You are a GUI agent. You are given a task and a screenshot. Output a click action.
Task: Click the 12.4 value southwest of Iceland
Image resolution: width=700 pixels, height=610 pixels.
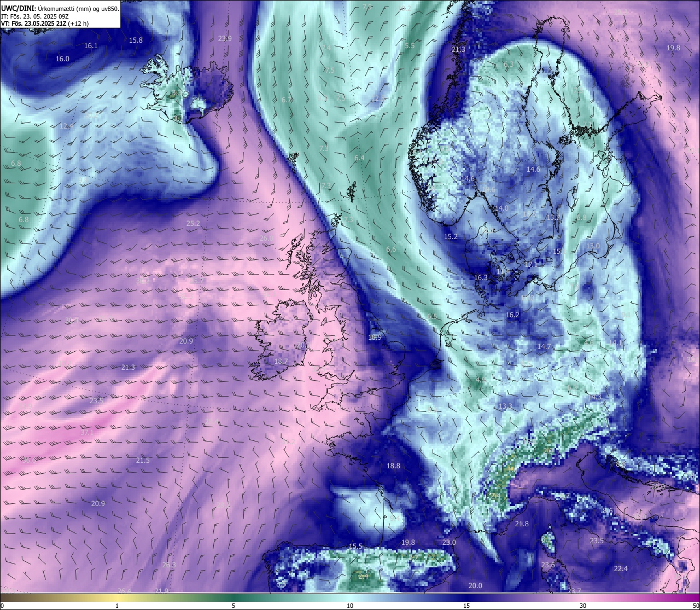pyautogui.click(x=66, y=126)
